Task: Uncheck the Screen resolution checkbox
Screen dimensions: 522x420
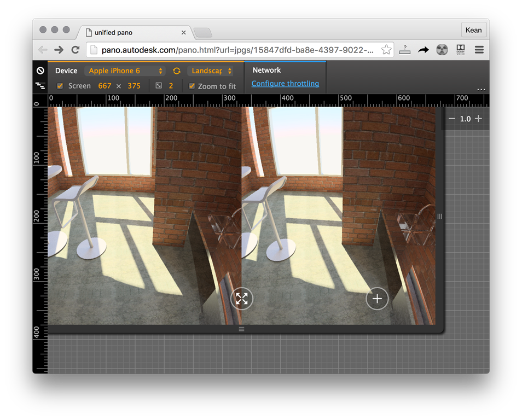Action: pos(60,86)
